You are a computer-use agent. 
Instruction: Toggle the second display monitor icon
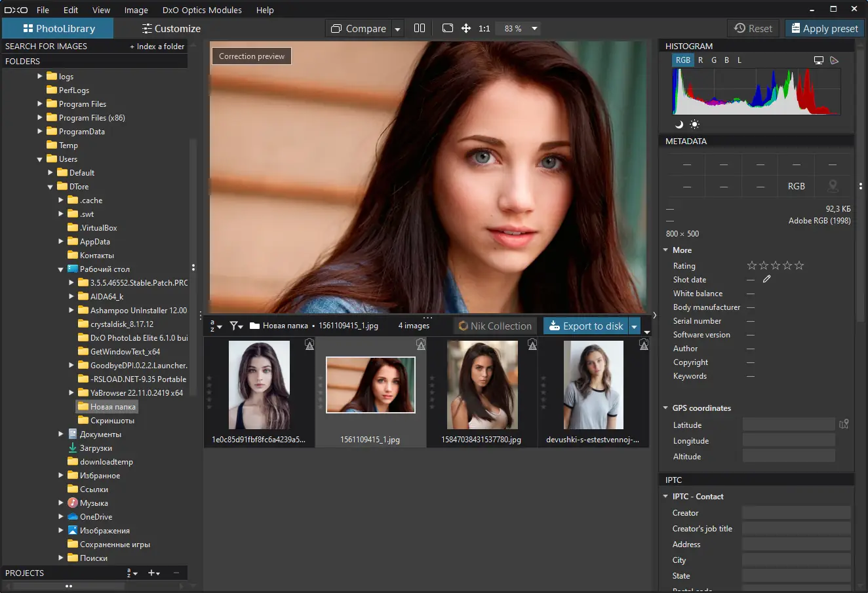818,60
